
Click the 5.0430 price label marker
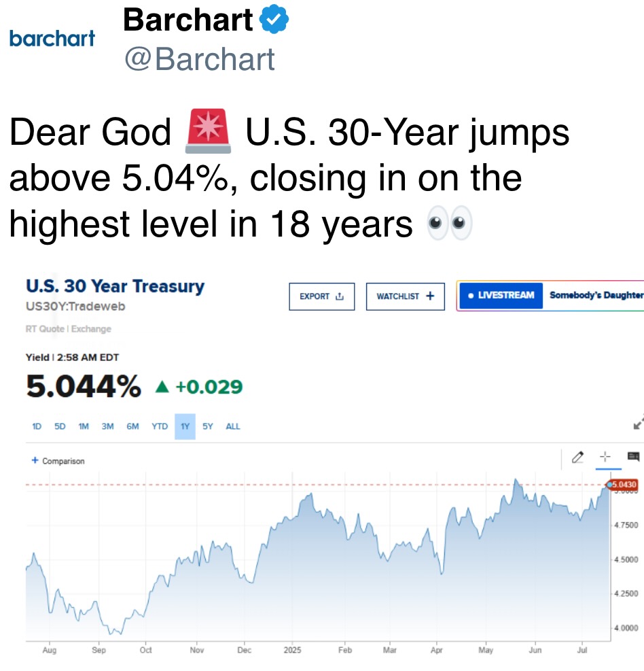[x=623, y=485]
